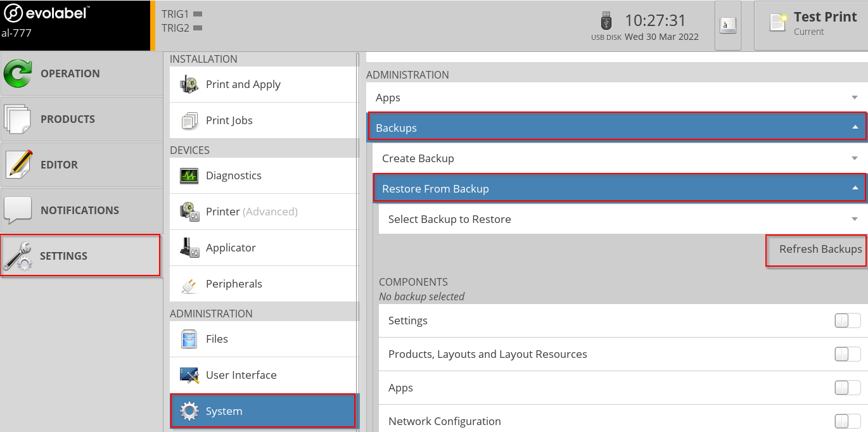
Task: Select the Applicator menu entry
Action: coord(264,248)
